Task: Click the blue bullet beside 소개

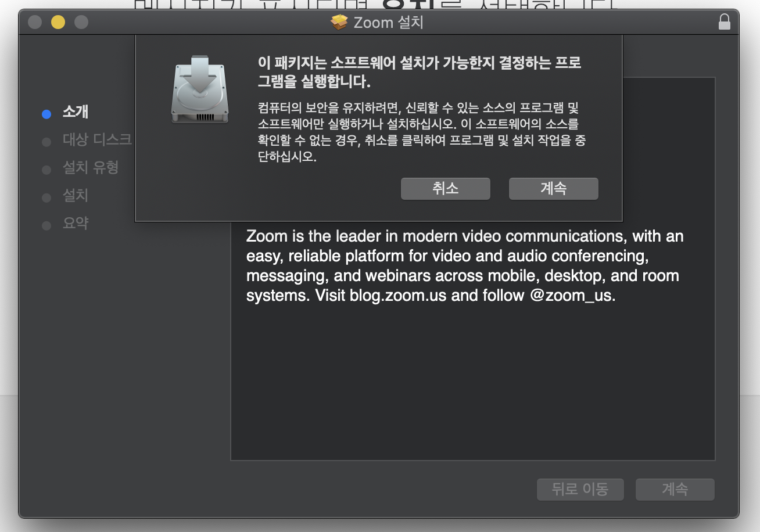Action: point(46,114)
